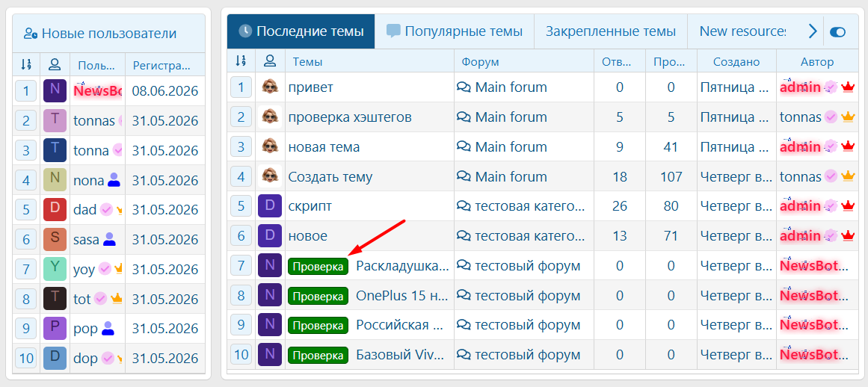868x387 pixels.
Task: Click D avatar in скрипт row
Action: click(x=270, y=205)
